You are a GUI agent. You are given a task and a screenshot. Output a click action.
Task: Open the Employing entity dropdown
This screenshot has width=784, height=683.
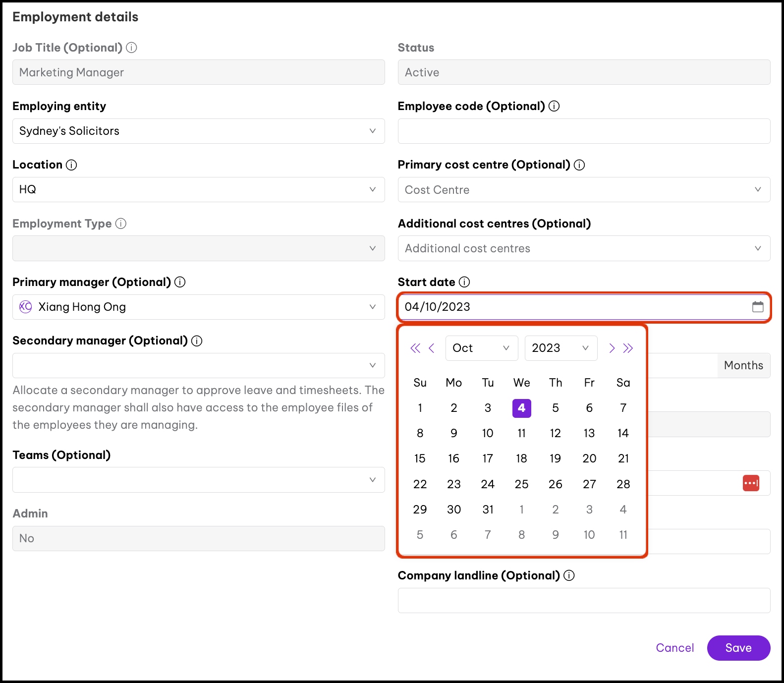point(198,131)
